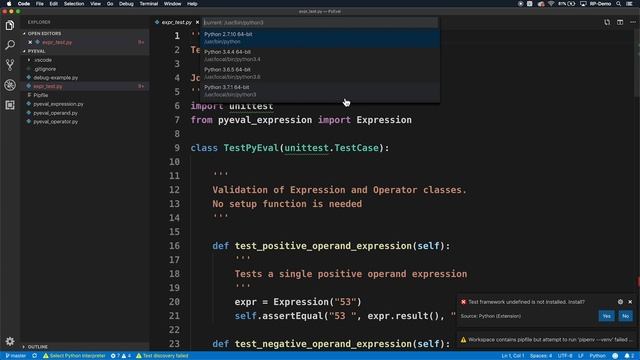
Task: Open the Terminal menu
Action: [149, 4]
